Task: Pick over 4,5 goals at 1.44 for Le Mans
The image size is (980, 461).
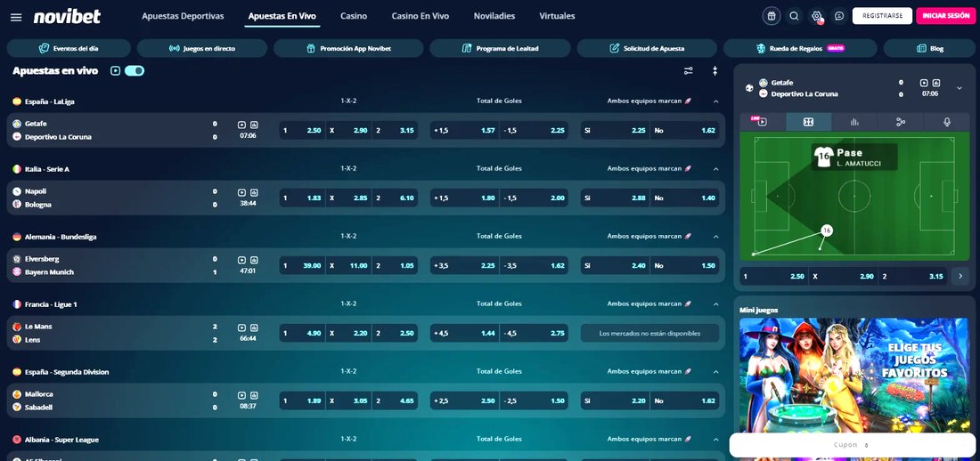Action: click(x=464, y=333)
